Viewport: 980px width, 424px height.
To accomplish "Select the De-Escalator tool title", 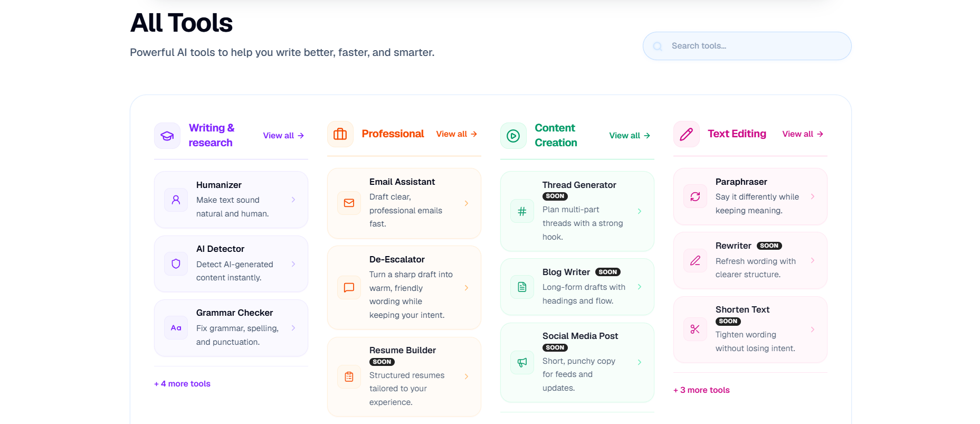I will click(397, 259).
